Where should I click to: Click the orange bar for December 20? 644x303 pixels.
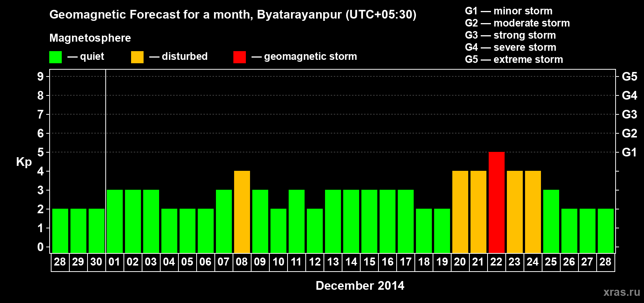point(460,212)
